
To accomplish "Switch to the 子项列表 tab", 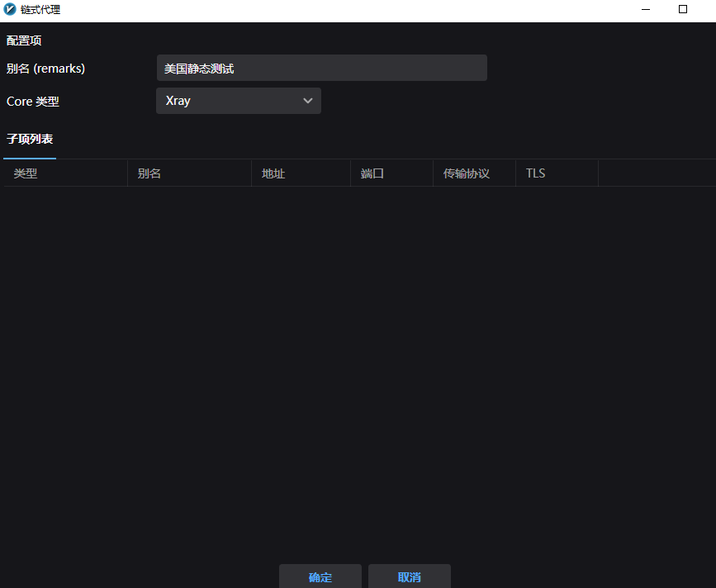I will point(30,139).
